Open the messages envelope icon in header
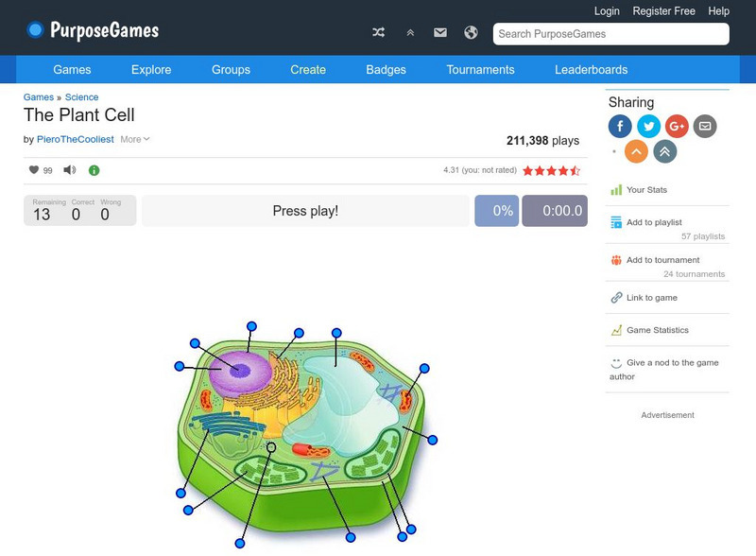 [x=440, y=33]
